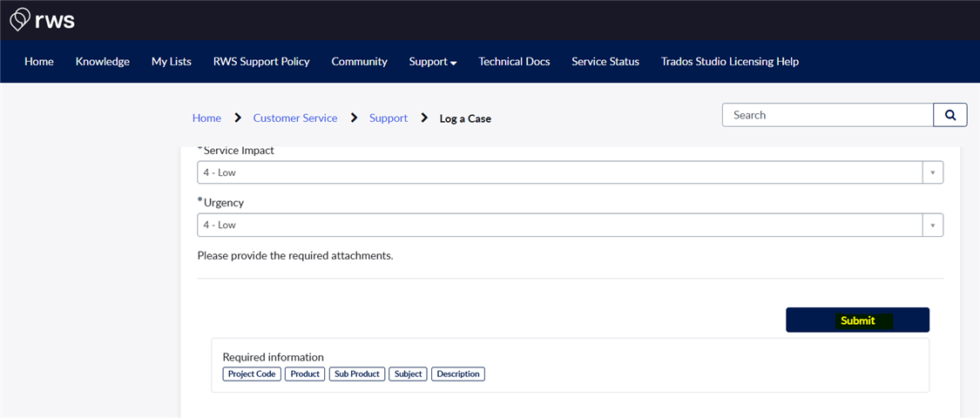Image resolution: width=980 pixels, height=418 pixels.
Task: Open the Service Impact dropdown arrow
Action: pos(932,172)
